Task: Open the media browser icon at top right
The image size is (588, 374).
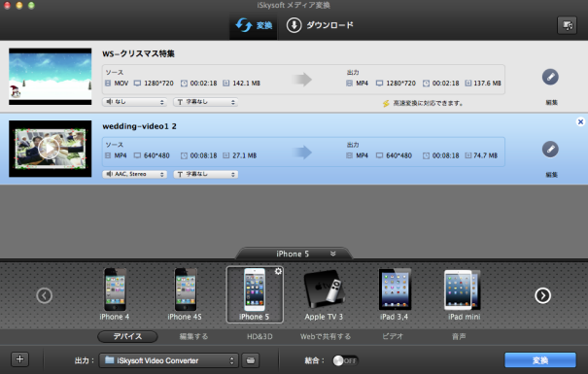Action: pyautogui.click(x=567, y=25)
